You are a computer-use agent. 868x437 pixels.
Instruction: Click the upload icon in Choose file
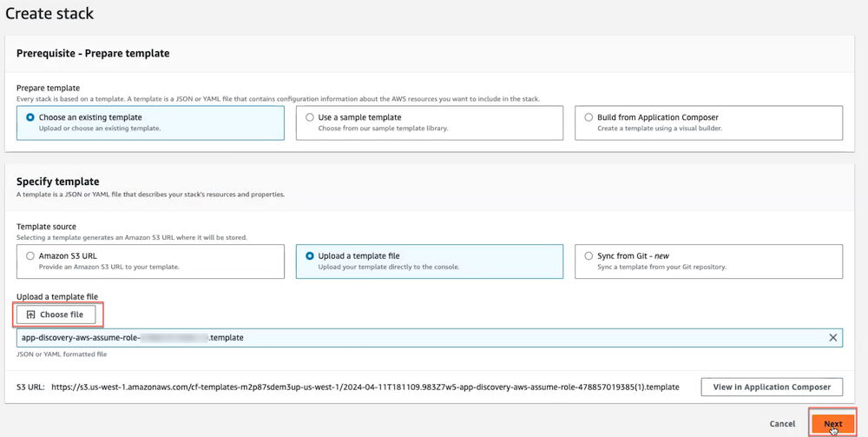pos(31,315)
